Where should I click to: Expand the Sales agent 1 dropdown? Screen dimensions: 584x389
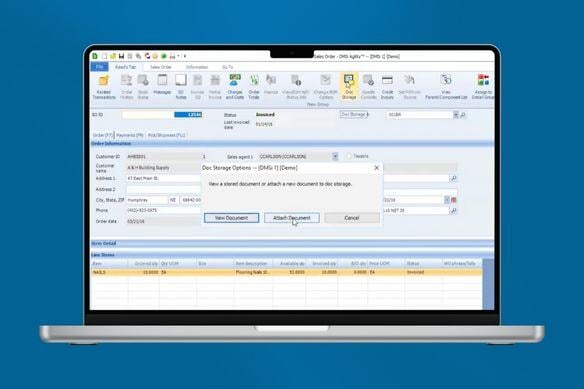335,156
